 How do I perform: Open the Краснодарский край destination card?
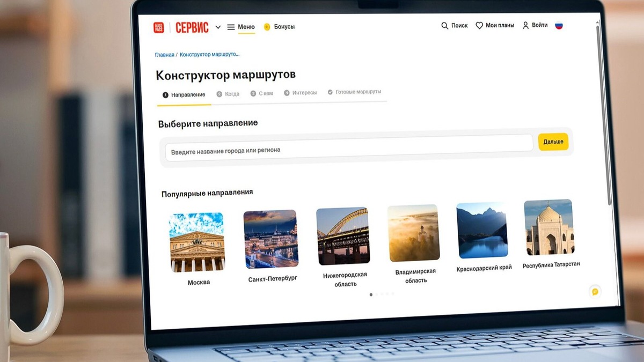[481, 229]
